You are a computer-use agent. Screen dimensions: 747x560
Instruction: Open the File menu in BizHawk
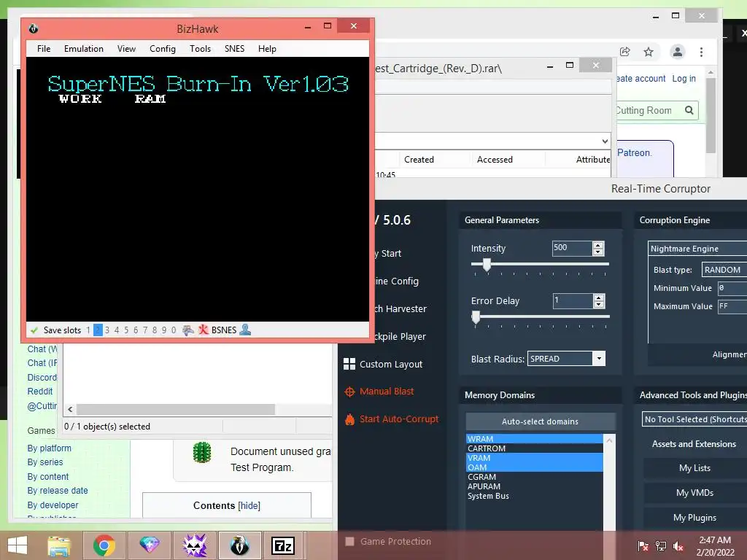click(x=44, y=49)
